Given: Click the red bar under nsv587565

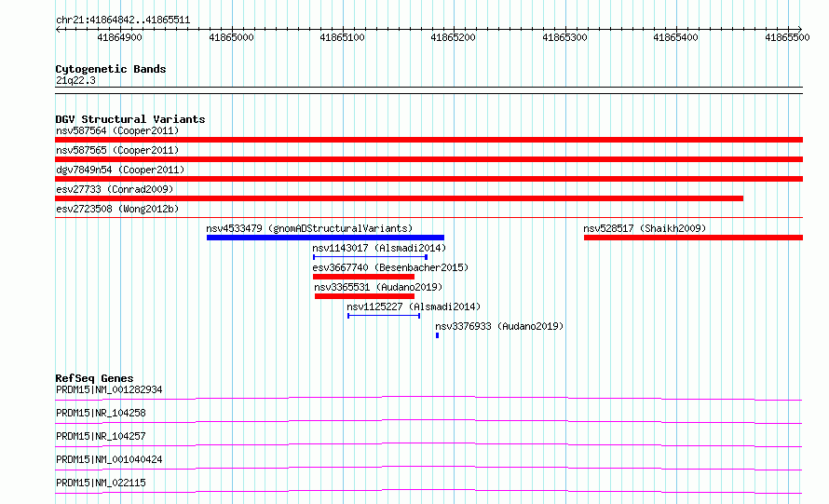Looking at the screenshot, I should click(428, 159).
